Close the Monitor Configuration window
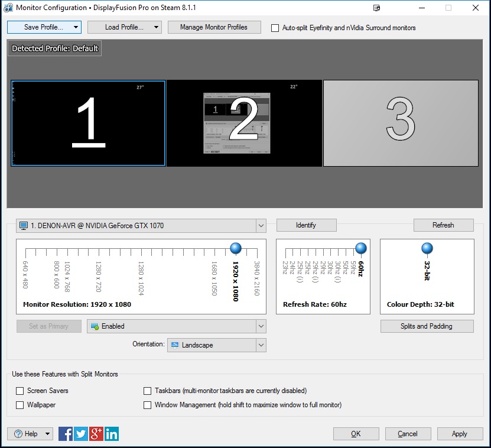491x448 pixels. (476, 8)
